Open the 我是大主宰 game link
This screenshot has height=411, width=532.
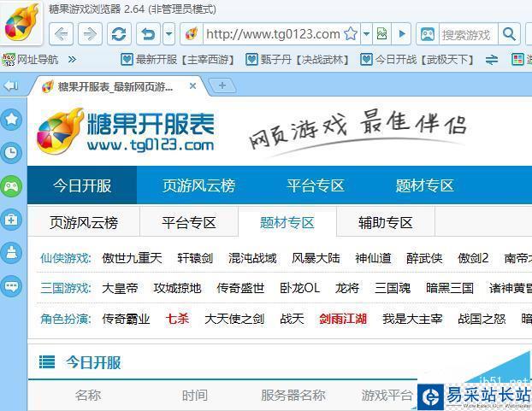click(x=412, y=319)
